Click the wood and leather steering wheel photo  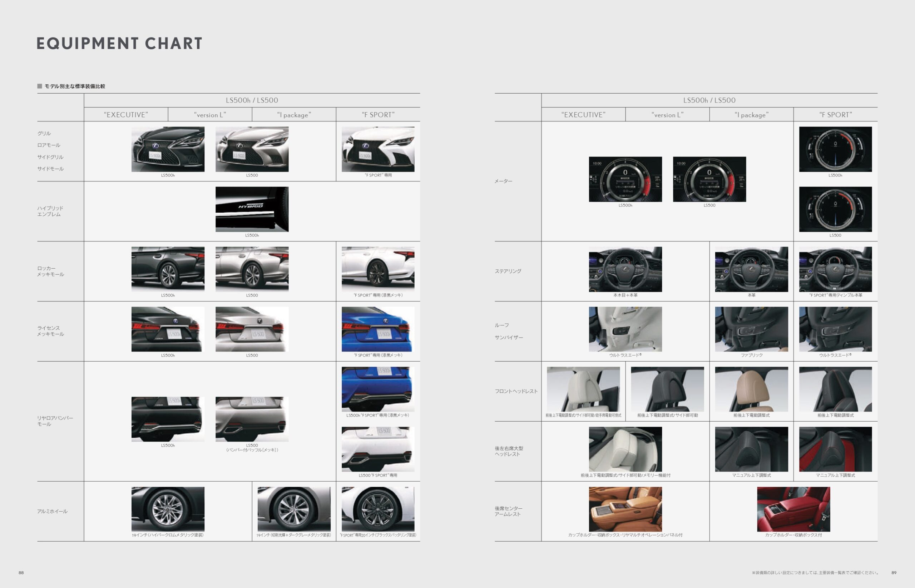(x=625, y=269)
